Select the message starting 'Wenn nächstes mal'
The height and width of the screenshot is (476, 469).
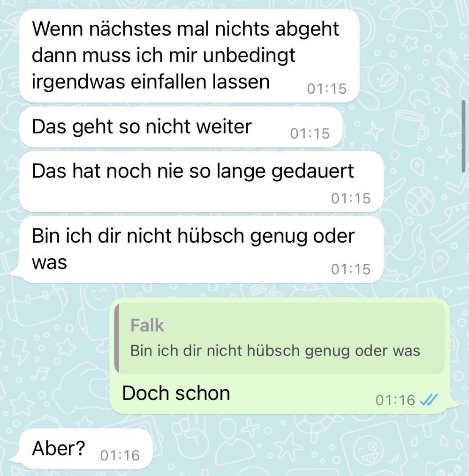click(189, 56)
